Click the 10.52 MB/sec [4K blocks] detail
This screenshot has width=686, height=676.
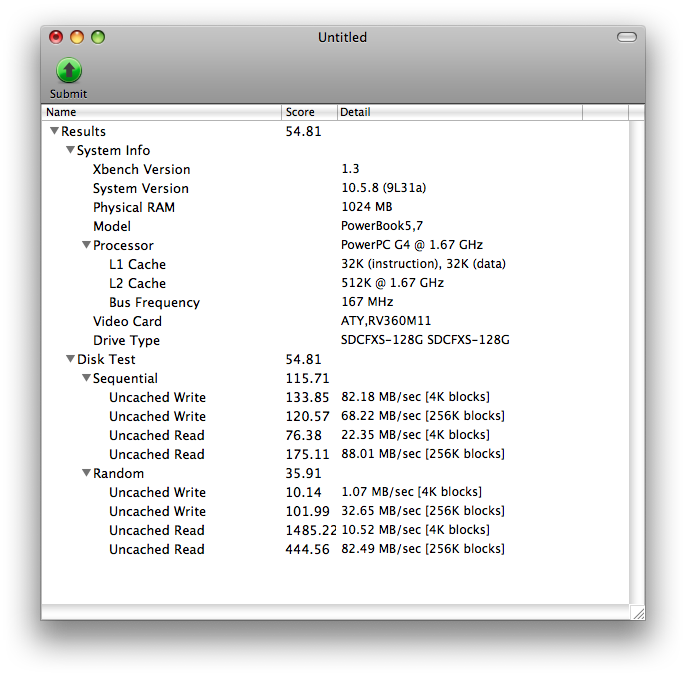pos(415,530)
